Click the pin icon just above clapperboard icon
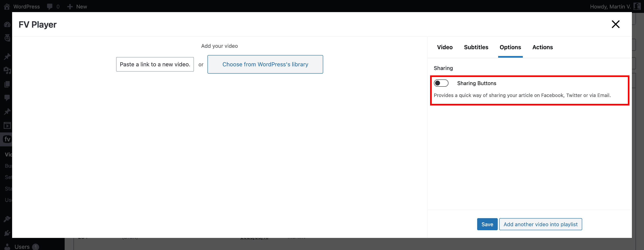This screenshot has height=250, width=644. 7,111
